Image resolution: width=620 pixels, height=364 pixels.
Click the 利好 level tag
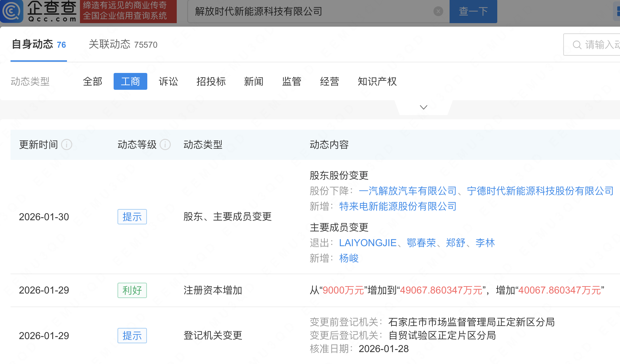132,290
